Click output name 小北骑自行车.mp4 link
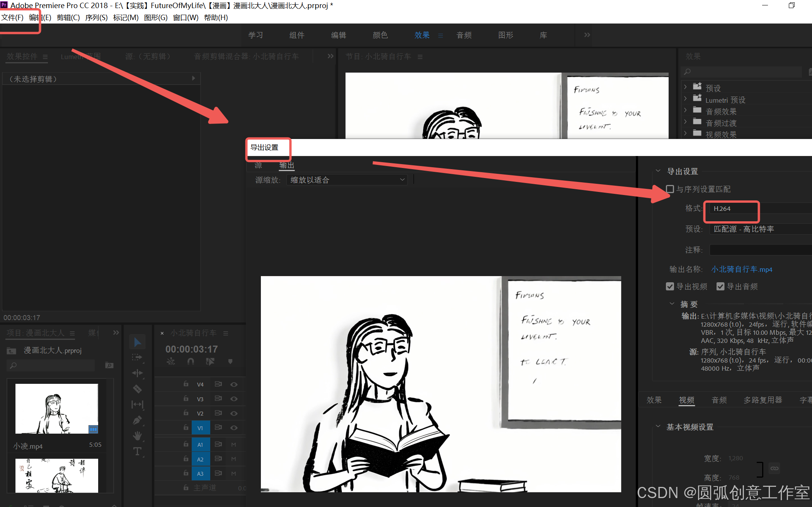The width and height of the screenshot is (812, 507). 741,269
